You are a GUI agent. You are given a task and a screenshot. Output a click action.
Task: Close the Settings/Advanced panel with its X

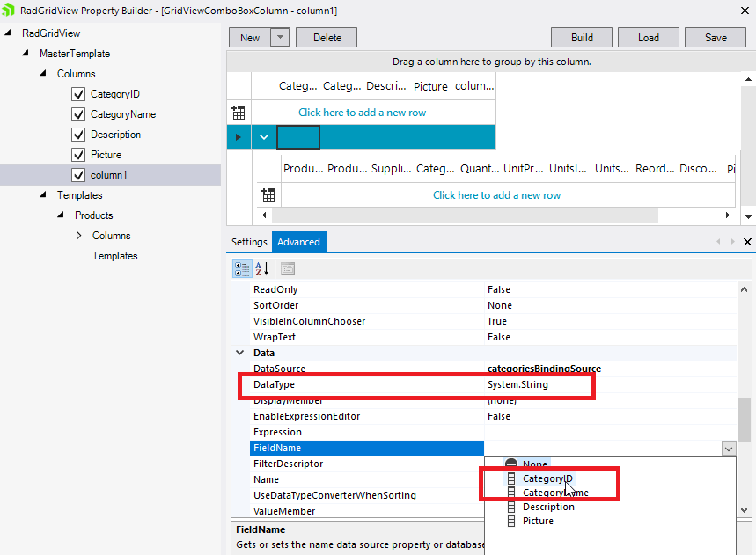click(747, 242)
